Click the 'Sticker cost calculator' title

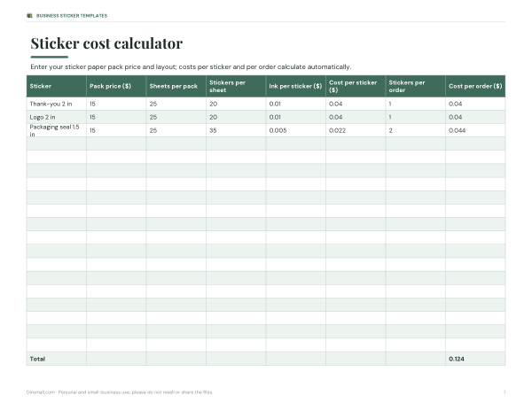[x=106, y=43]
